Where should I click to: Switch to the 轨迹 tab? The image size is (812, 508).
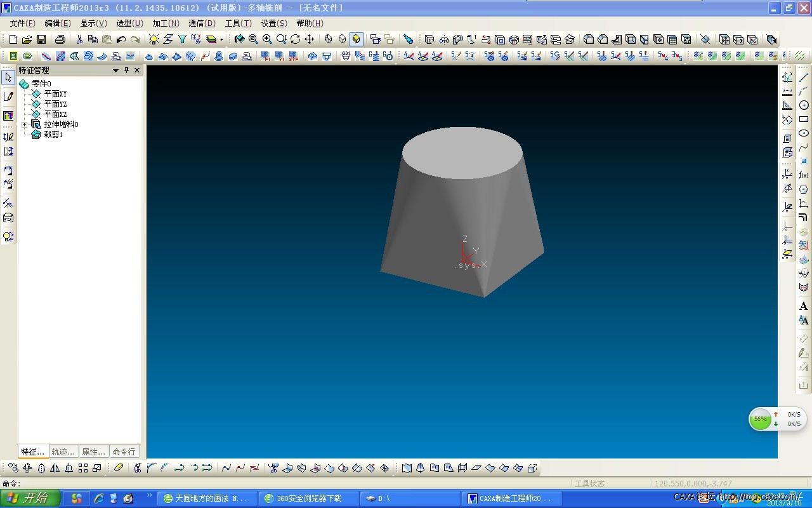coord(63,451)
